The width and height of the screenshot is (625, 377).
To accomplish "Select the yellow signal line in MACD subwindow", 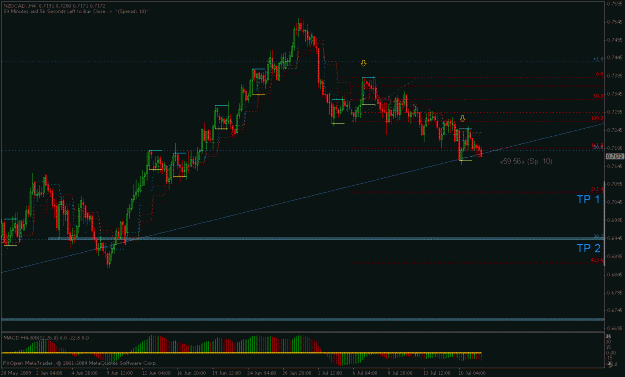I will [242, 353].
